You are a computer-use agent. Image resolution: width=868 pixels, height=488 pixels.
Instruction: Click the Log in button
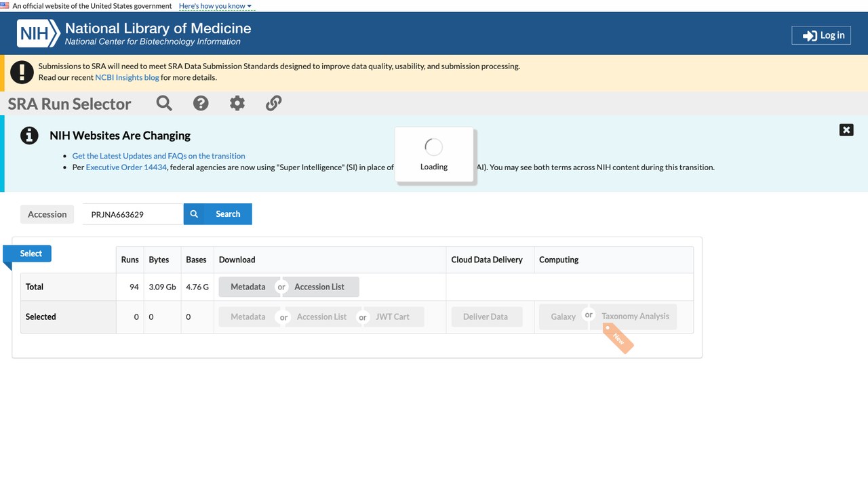point(821,35)
